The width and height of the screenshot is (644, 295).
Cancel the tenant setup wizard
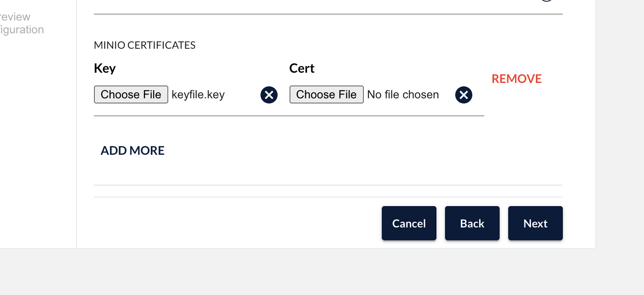point(409,223)
